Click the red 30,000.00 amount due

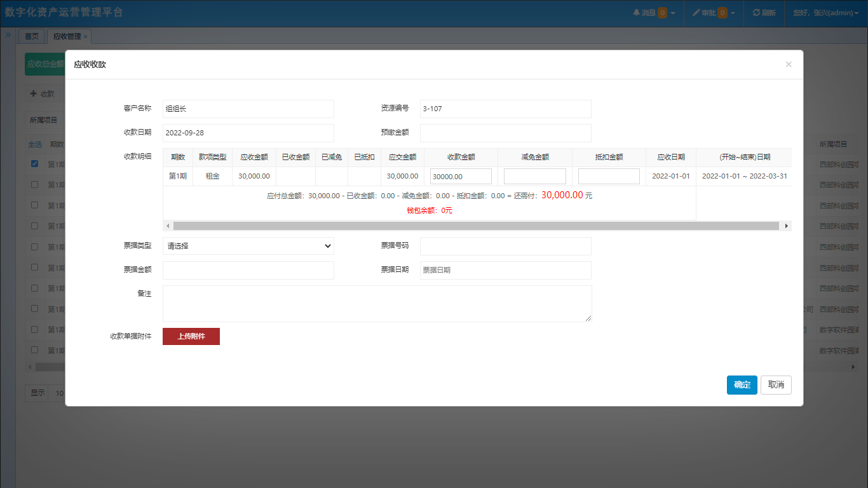562,195
